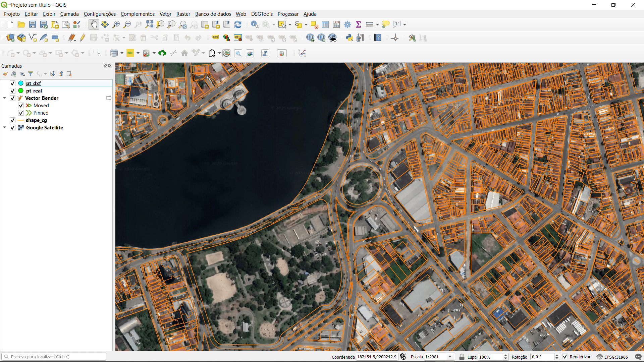The height and width of the screenshot is (362, 644).
Task: Click the Save Project icon
Action: [x=33, y=24]
